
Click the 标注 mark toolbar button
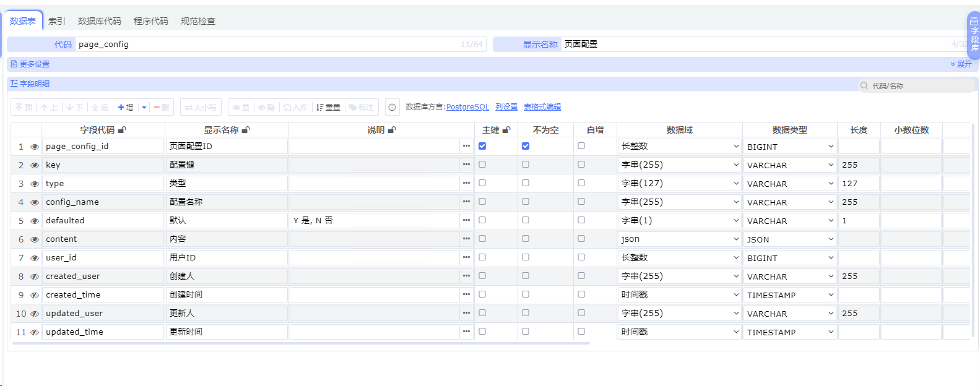[x=362, y=107]
